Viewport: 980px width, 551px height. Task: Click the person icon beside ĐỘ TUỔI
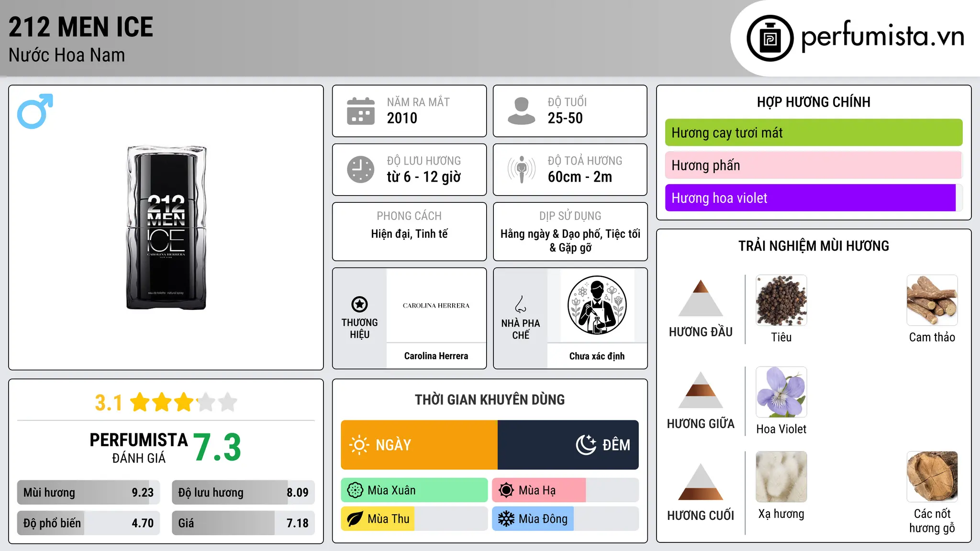(x=522, y=111)
